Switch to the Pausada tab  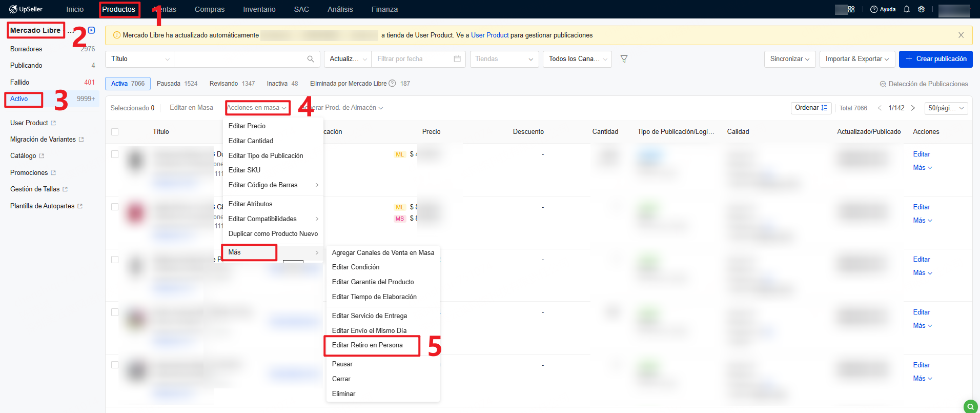(x=176, y=84)
